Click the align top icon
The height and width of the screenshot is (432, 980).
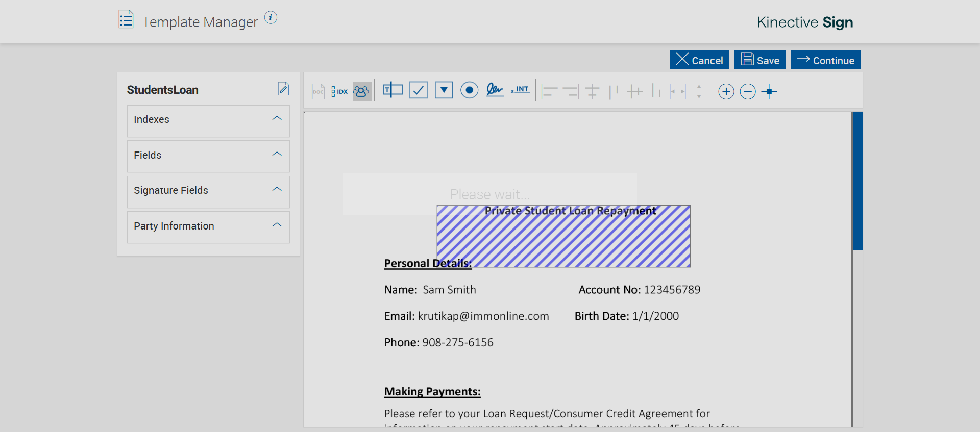click(614, 91)
